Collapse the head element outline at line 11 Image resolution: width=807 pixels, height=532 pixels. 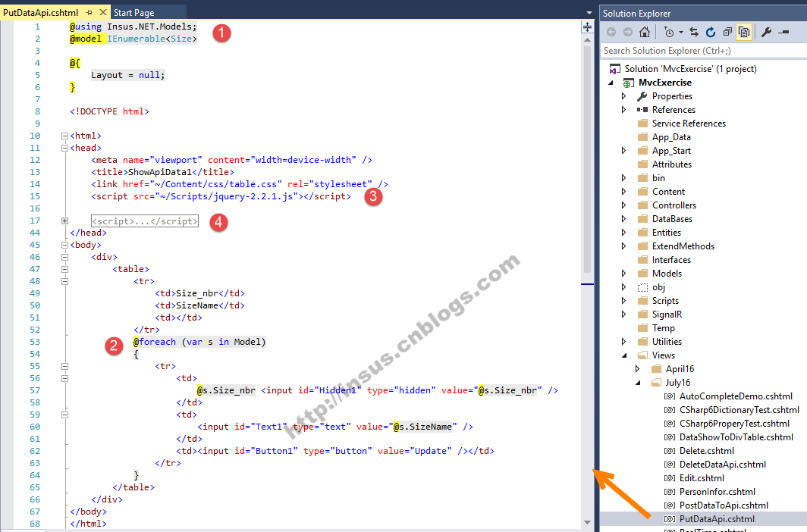65,148
